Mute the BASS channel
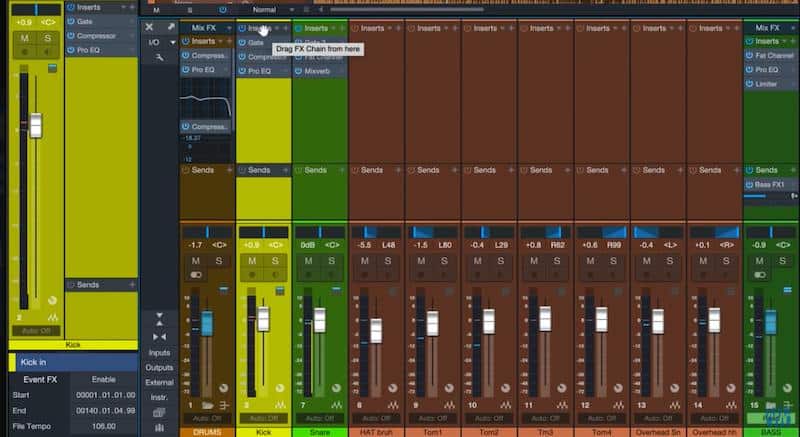Image resolution: width=800 pixels, height=437 pixels. [x=760, y=261]
